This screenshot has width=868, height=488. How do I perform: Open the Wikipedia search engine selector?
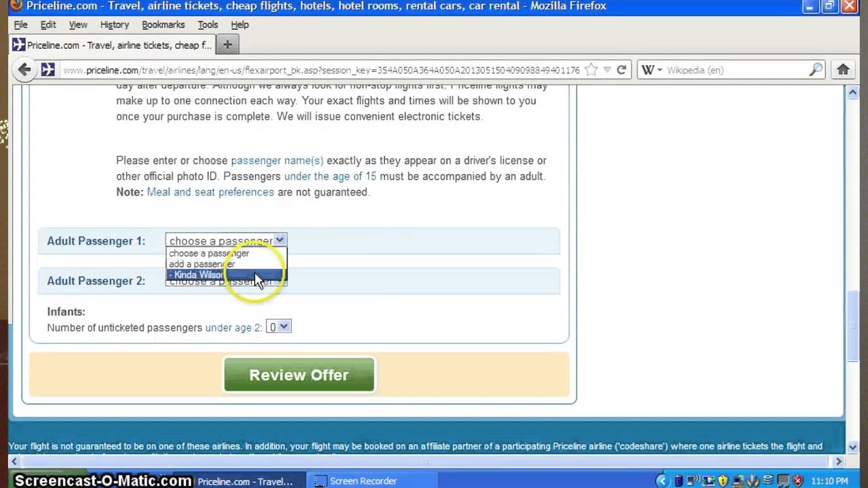[x=651, y=70]
